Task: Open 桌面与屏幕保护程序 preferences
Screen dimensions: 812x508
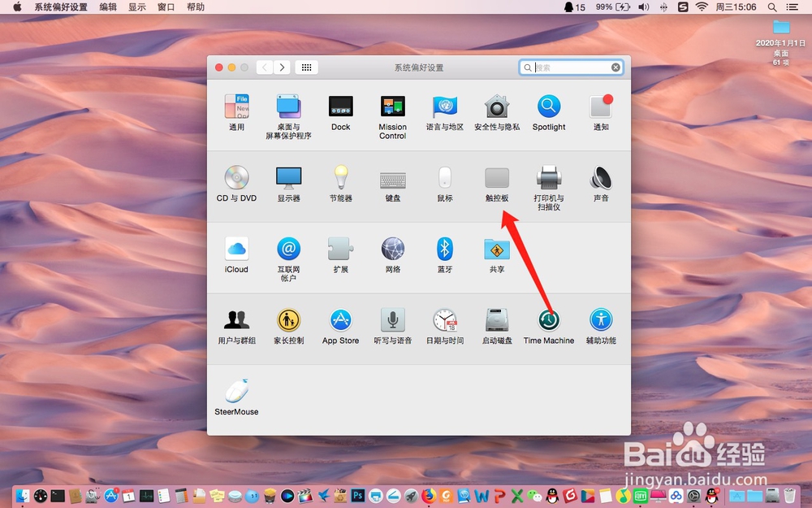Action: point(288,116)
